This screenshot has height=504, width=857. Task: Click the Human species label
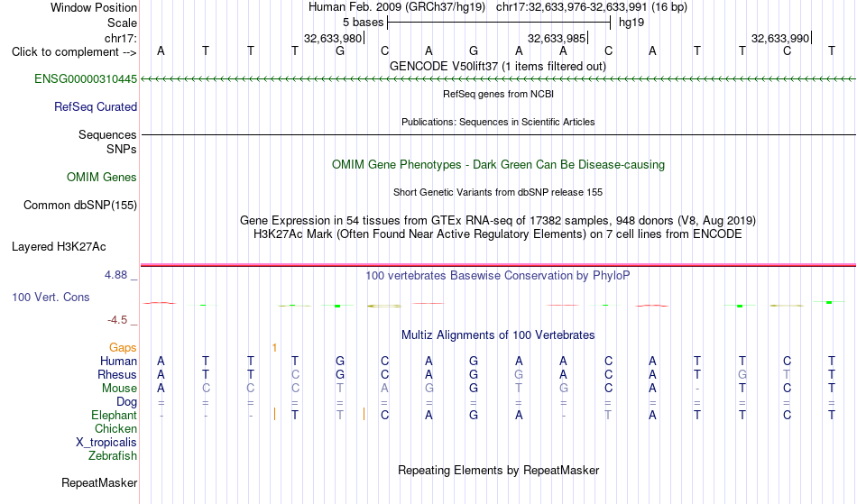[x=118, y=361]
